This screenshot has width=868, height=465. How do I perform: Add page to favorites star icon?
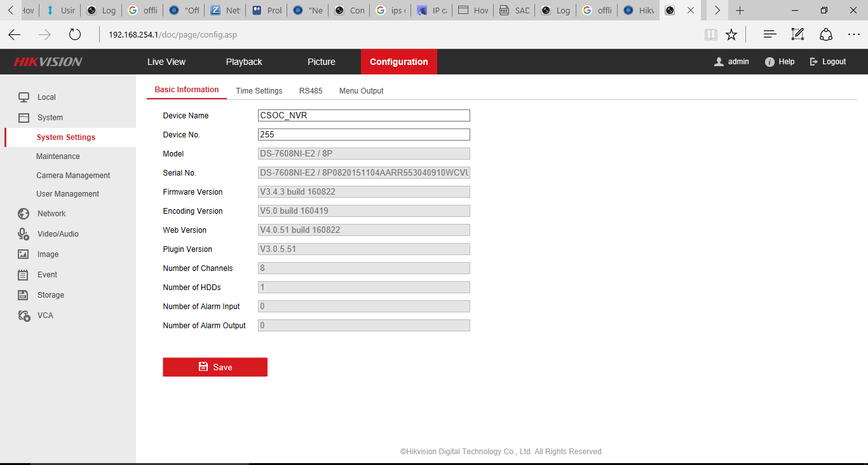pos(731,35)
